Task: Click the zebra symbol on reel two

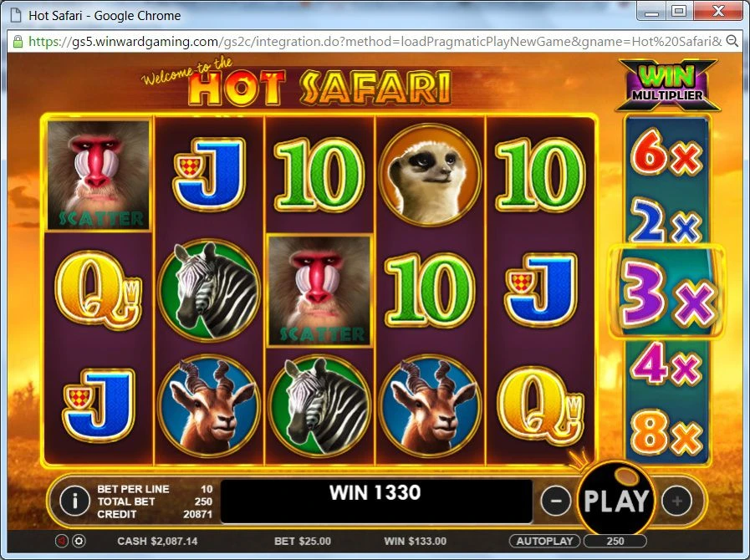Action: click(x=209, y=290)
